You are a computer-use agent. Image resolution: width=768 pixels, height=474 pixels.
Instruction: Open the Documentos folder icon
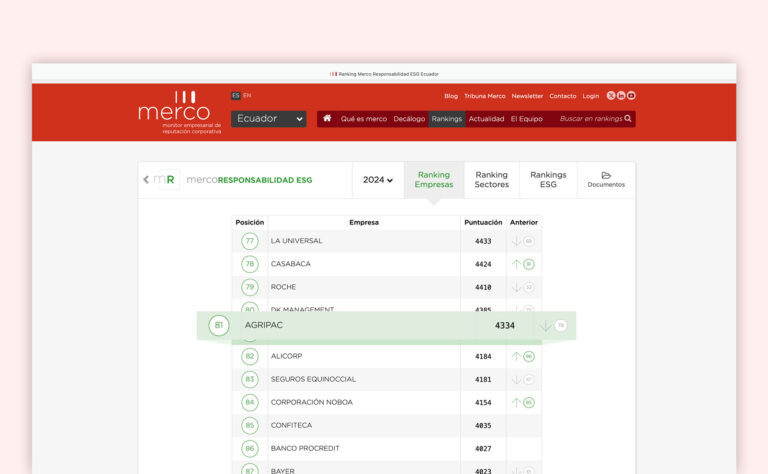(x=606, y=176)
